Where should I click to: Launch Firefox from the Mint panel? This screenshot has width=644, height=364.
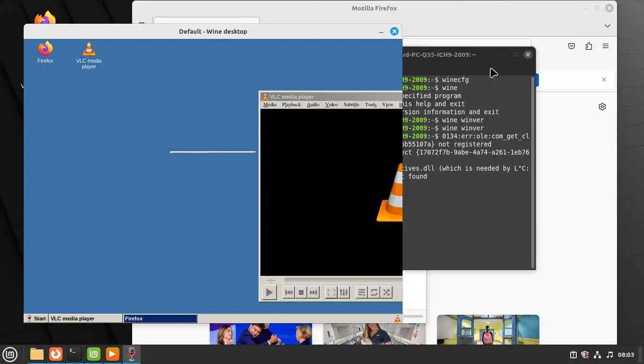(x=56, y=354)
